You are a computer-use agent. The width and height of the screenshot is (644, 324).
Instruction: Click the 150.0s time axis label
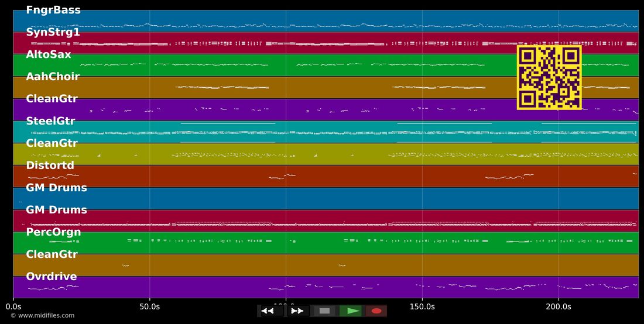(x=422, y=307)
